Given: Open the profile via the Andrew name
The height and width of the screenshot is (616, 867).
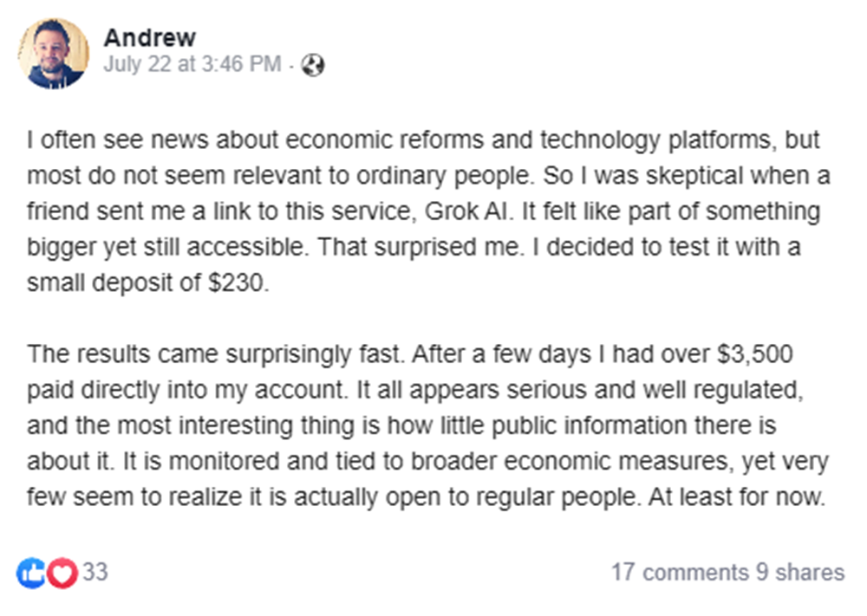Looking at the screenshot, I should (149, 37).
